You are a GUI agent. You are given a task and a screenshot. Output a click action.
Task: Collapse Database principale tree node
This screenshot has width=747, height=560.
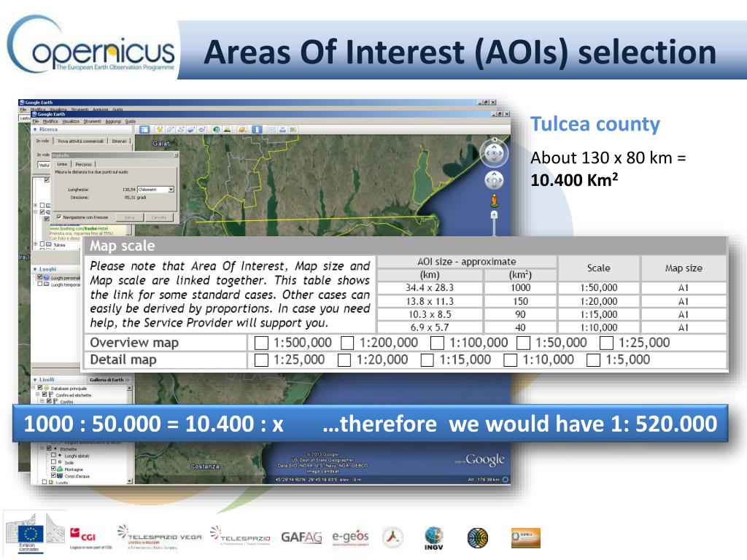[x=34, y=388]
